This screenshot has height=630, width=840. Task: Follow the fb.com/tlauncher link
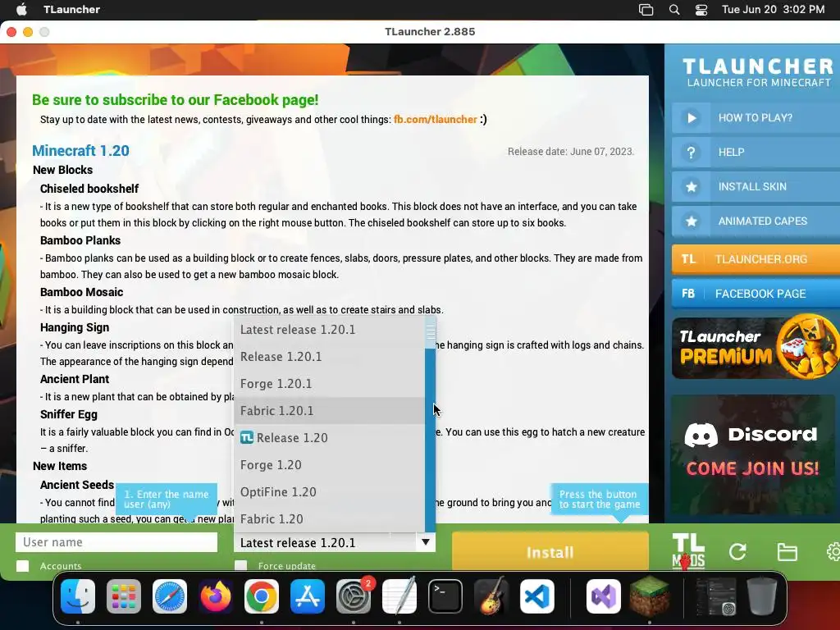tap(435, 120)
